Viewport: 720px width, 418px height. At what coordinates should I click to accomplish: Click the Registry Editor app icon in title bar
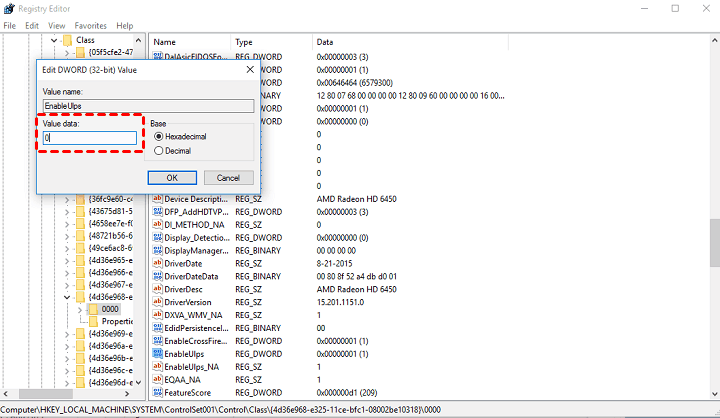(9, 9)
